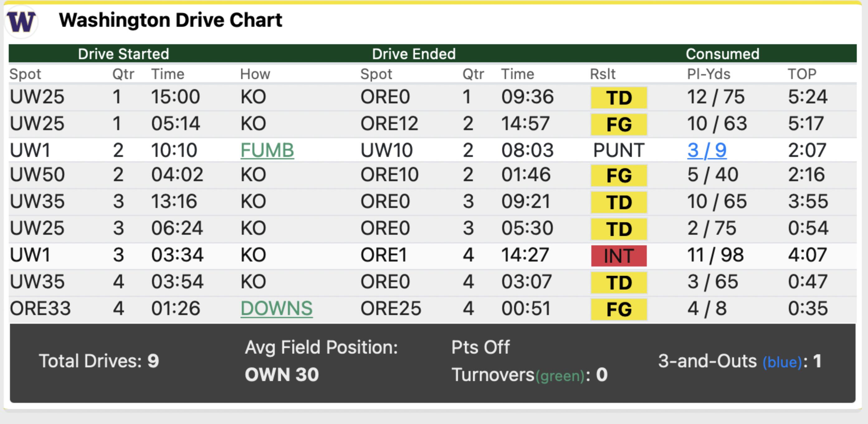The width and height of the screenshot is (868, 424).
Task: Click the Consumed header group
Action: (x=722, y=54)
